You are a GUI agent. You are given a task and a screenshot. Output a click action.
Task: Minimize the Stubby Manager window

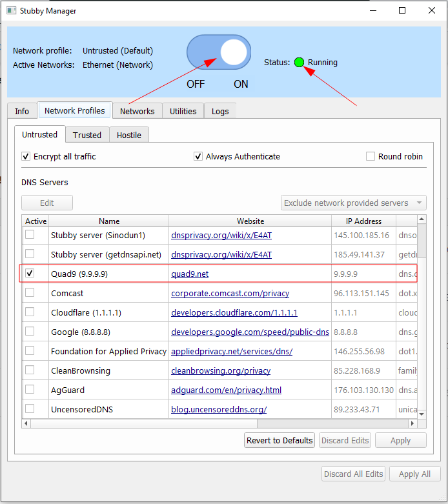[x=373, y=10]
